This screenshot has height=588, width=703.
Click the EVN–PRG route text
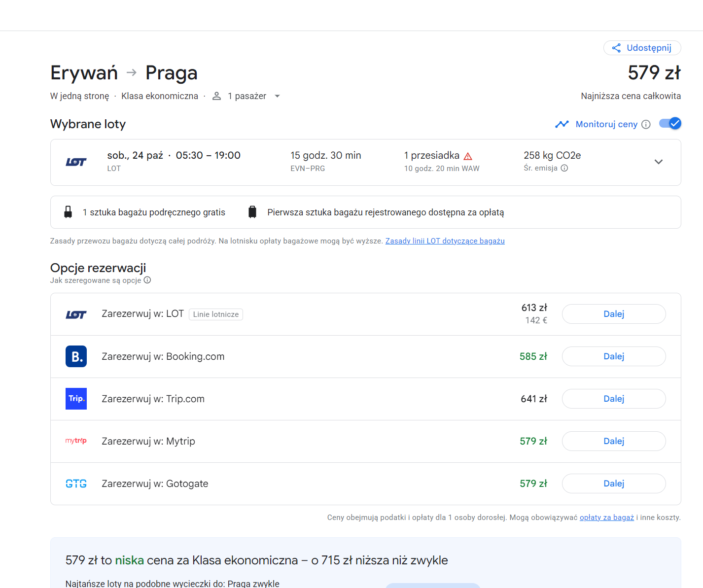[x=308, y=169]
